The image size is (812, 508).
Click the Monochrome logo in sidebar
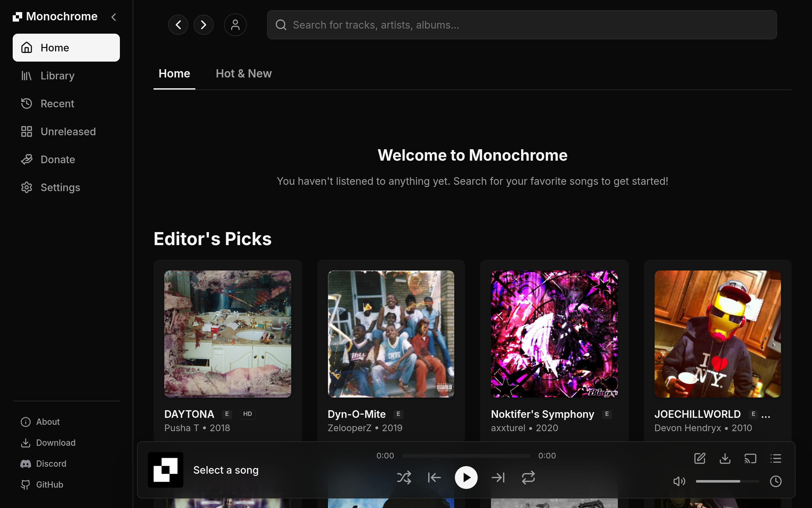[x=55, y=17]
